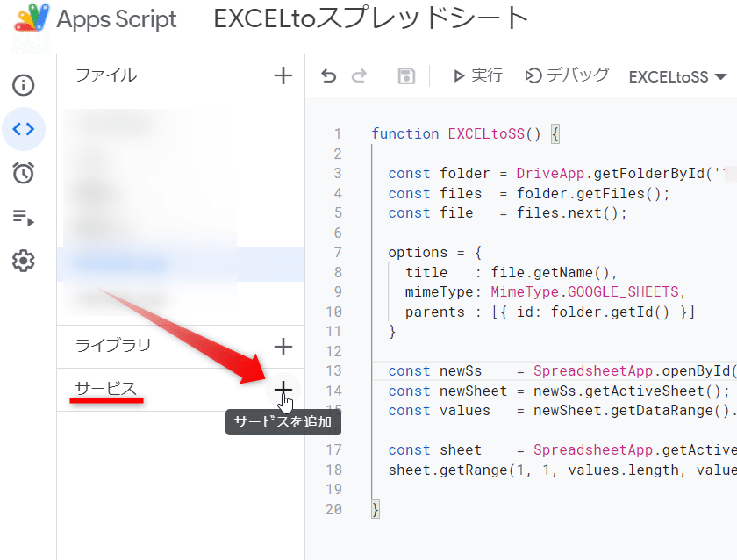Place cursor on function EXCELtoSS() line
737x560 pixels.
click(466, 134)
